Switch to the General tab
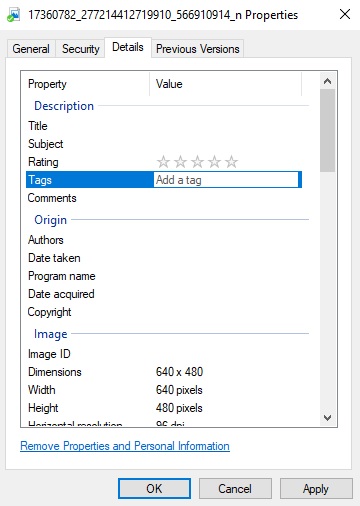360x506 pixels. [x=31, y=49]
